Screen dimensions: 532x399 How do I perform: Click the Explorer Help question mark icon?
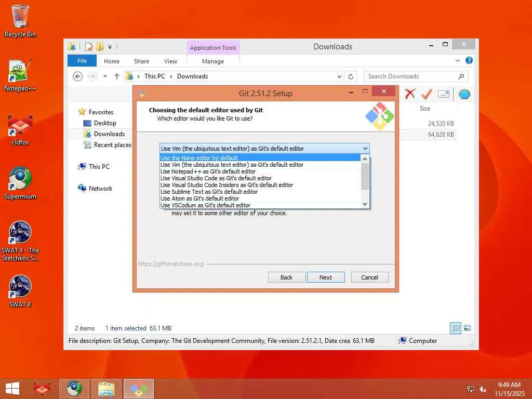(469, 60)
